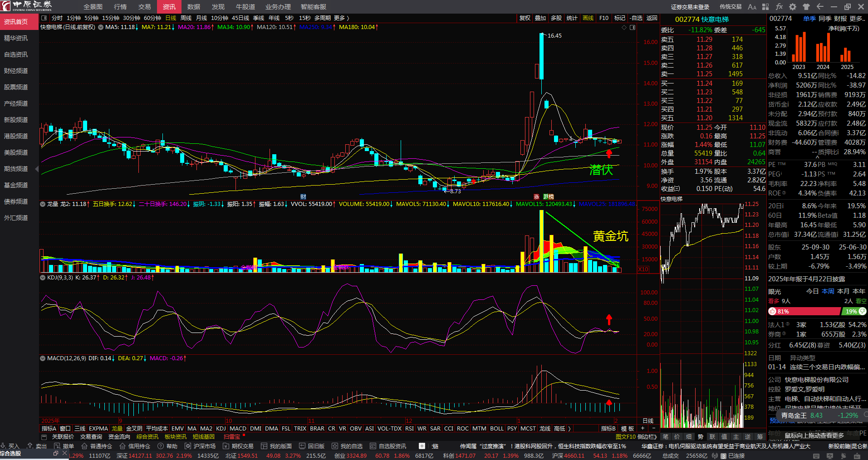Open 龙量 volume indicator dropdown
The image size is (868, 460).
tap(43, 204)
